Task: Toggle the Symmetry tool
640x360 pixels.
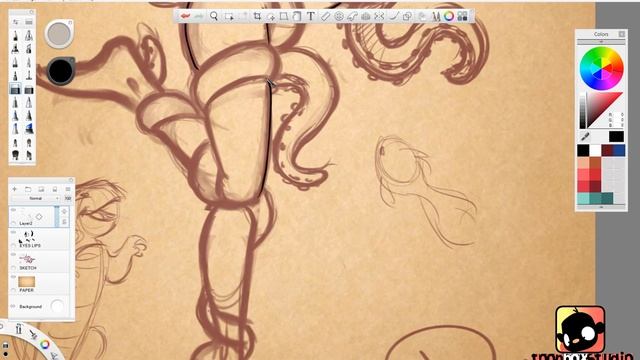Action: [379, 16]
